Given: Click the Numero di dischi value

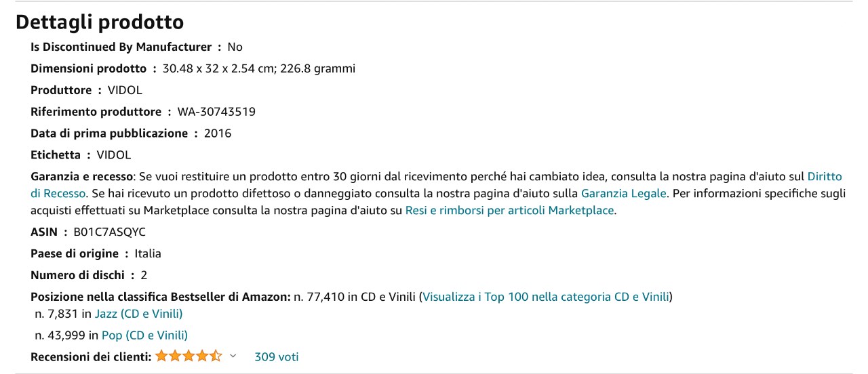Looking at the screenshot, I should 144,275.
